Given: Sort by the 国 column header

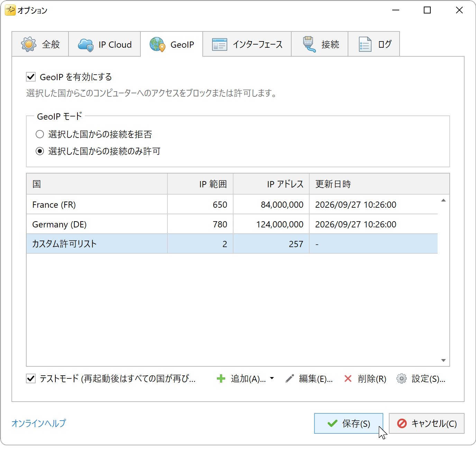Looking at the screenshot, I should pyautogui.click(x=97, y=184).
